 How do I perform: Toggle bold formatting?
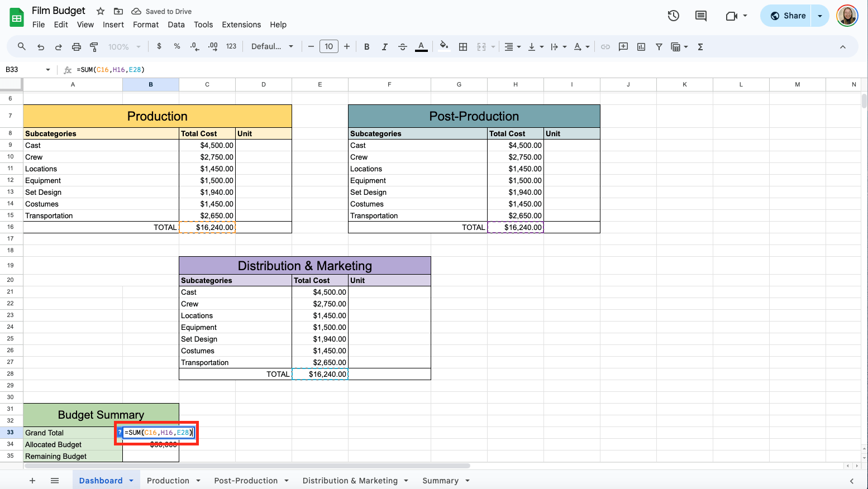367,47
